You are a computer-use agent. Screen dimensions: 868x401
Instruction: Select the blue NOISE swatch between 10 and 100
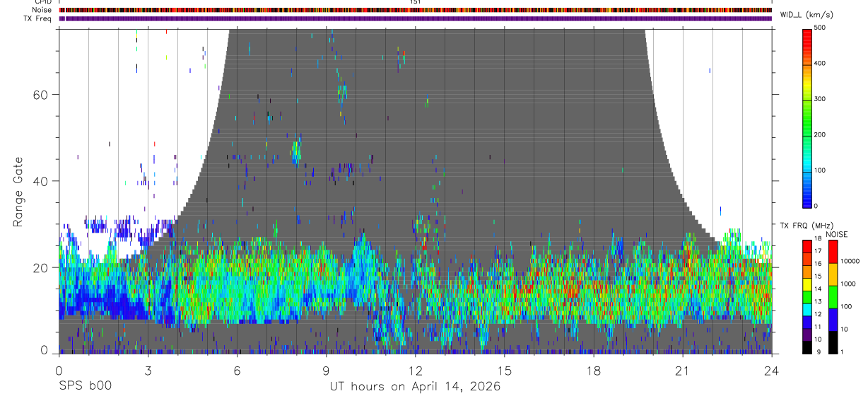click(x=833, y=320)
